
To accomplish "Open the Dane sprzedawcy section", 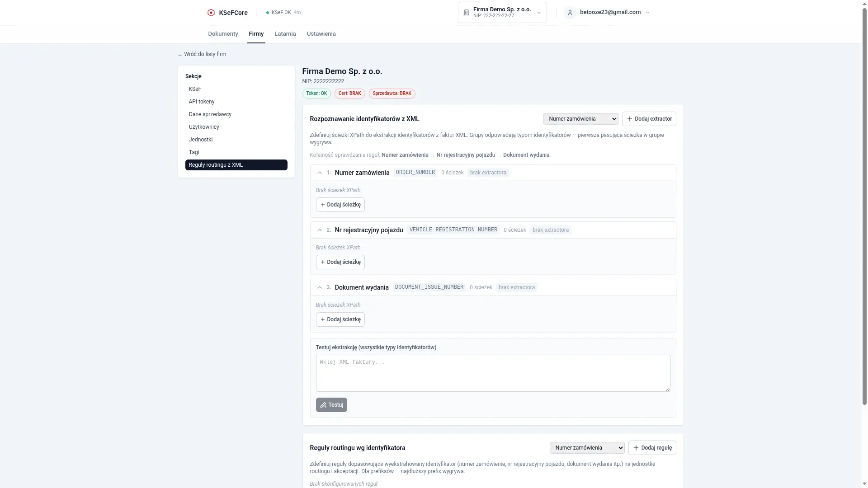I will click(236, 114).
